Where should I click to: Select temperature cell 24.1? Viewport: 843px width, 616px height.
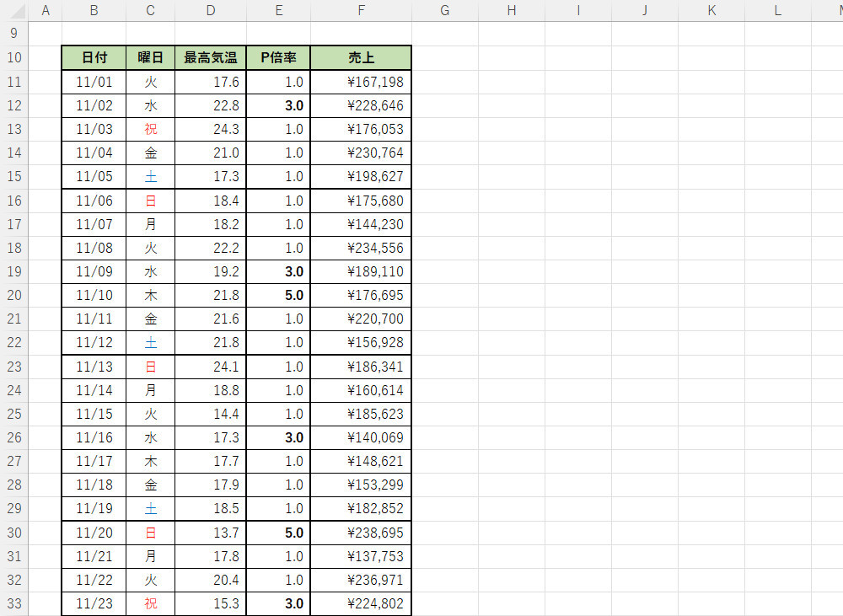[x=211, y=367]
